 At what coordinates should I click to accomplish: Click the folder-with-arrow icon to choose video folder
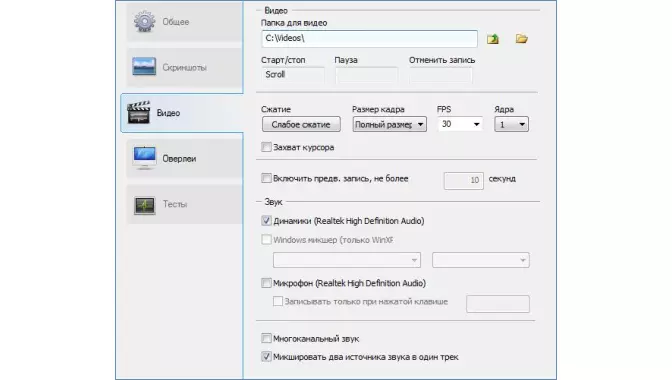point(493,39)
